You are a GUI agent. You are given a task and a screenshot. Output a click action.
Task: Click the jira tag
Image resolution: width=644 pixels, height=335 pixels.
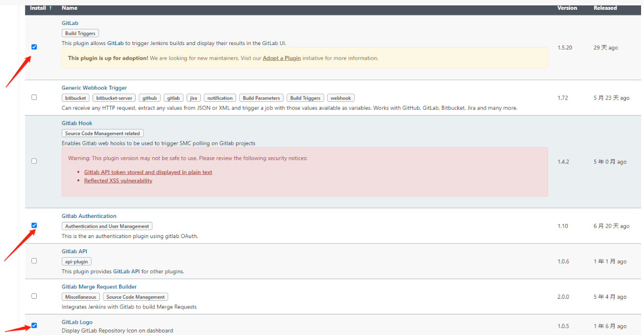pos(193,98)
